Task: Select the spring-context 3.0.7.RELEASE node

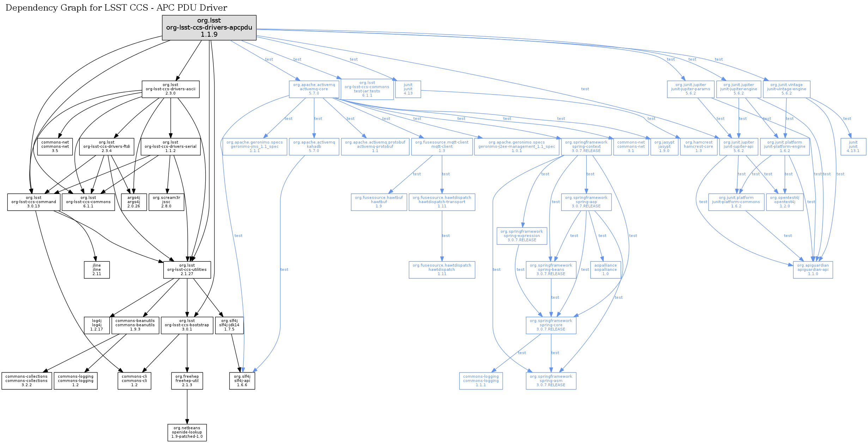Action: pyautogui.click(x=586, y=147)
